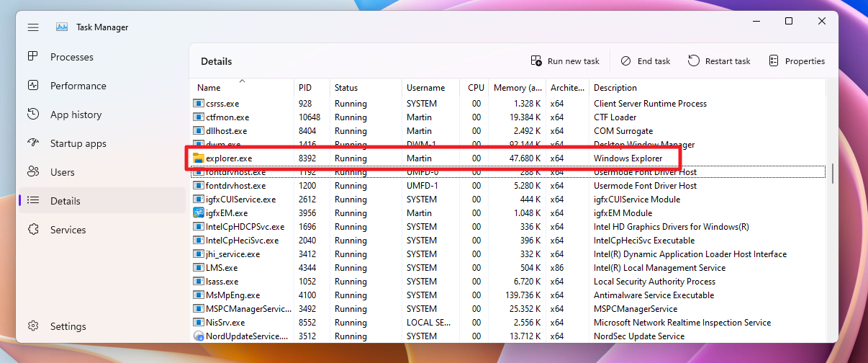Screen dimensions: 868x363
Task: Click PID 8552 cell
Action: coord(307,323)
